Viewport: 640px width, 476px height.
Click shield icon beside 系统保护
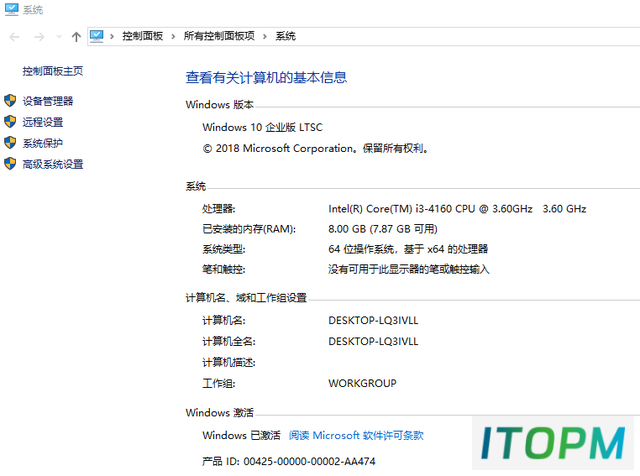coord(10,142)
